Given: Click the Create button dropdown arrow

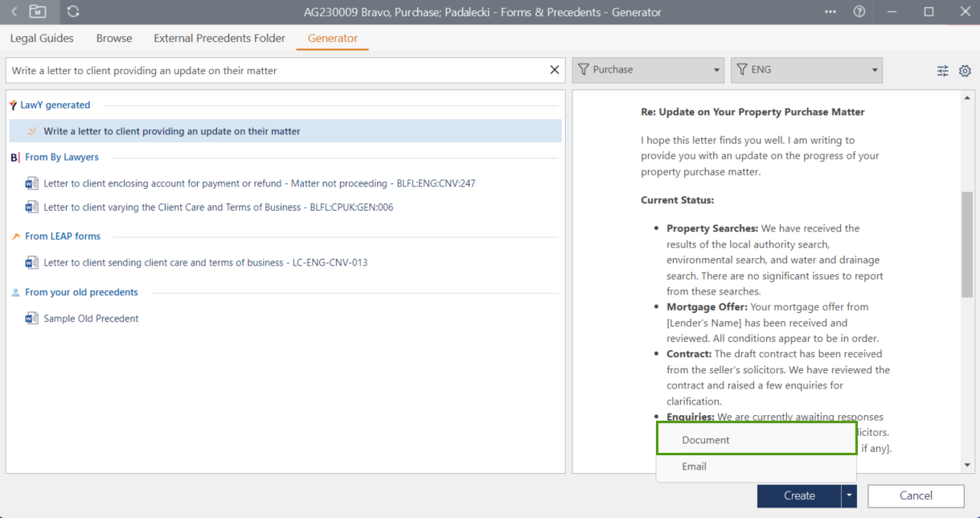Looking at the screenshot, I should pos(848,496).
